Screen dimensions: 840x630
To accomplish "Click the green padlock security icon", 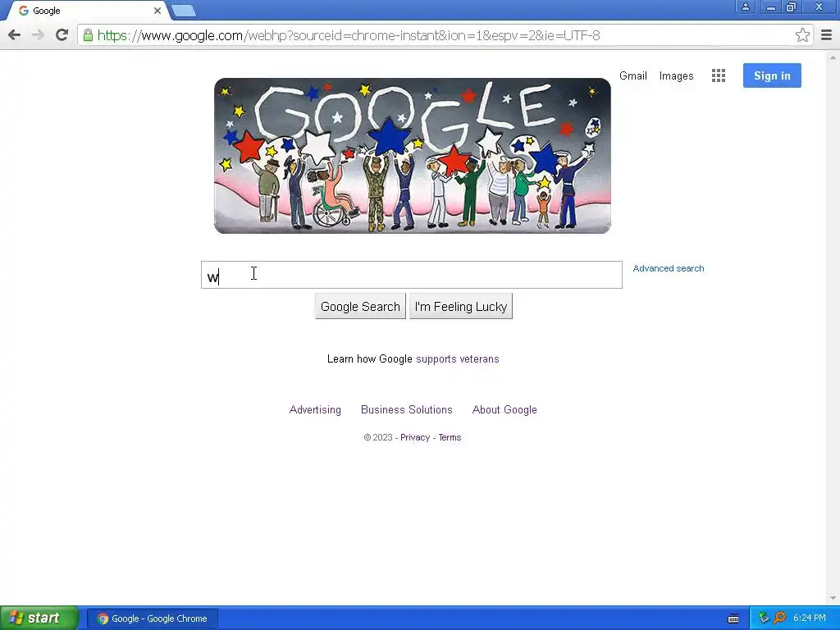I will 88,35.
